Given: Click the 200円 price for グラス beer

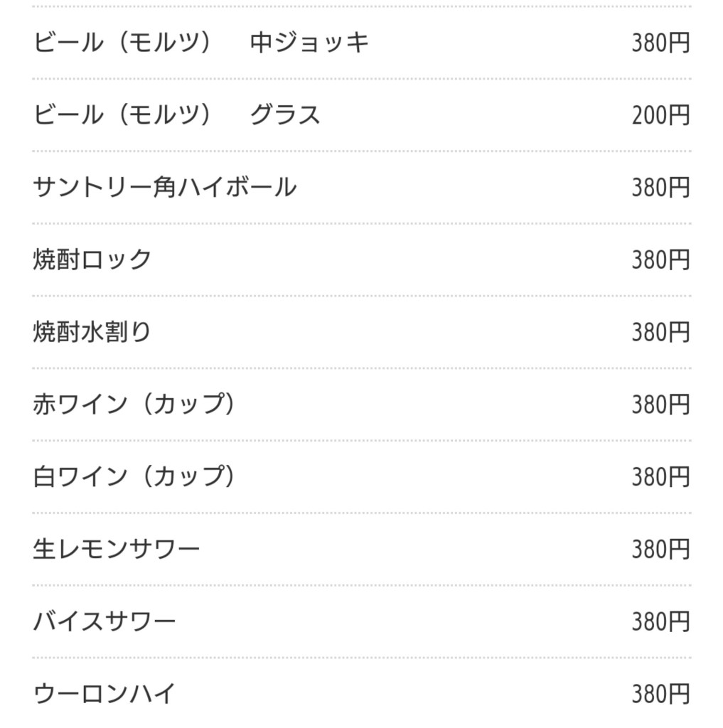Looking at the screenshot, I should coord(660,115).
